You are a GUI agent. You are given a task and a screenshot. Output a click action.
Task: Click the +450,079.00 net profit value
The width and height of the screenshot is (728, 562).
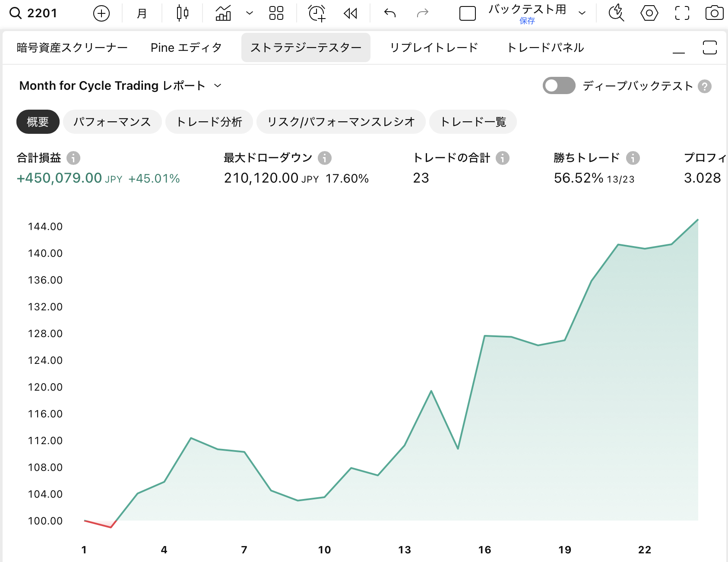[x=59, y=178]
